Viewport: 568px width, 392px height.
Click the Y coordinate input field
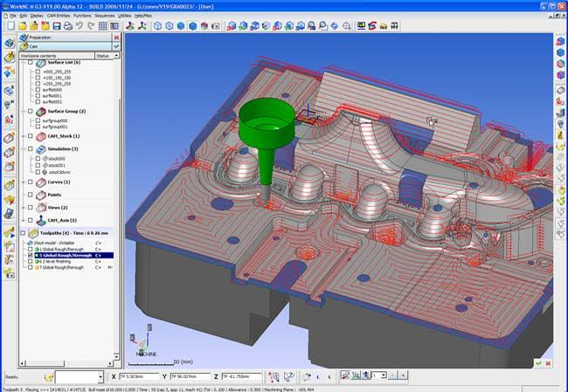click(x=190, y=377)
